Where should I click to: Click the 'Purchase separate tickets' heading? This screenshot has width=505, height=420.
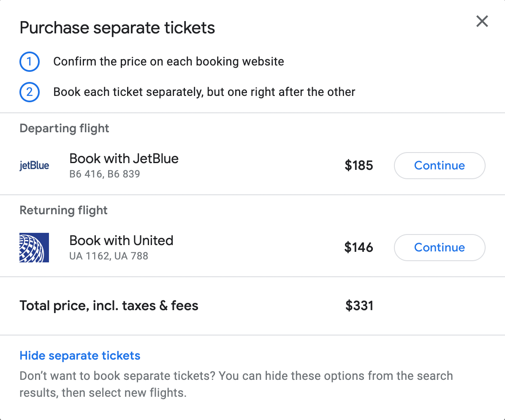pyautogui.click(x=117, y=28)
